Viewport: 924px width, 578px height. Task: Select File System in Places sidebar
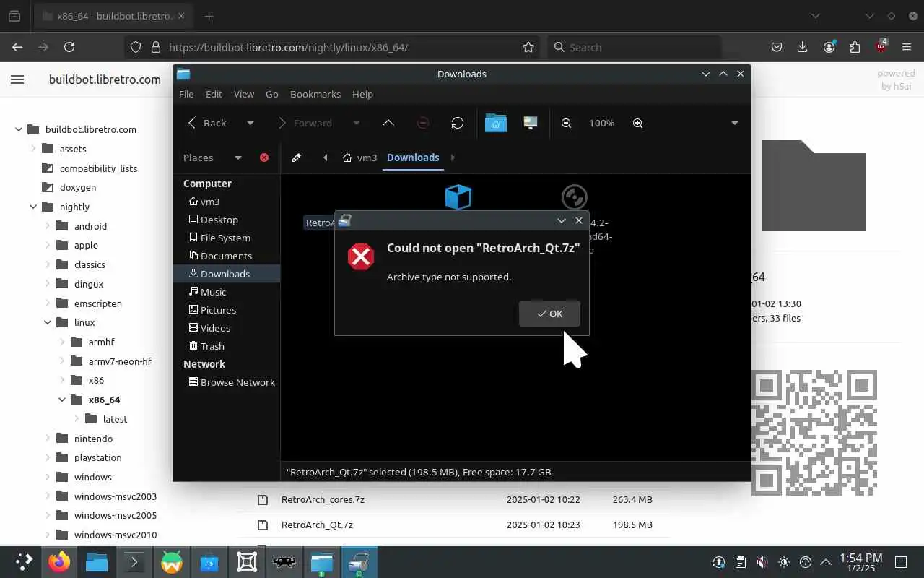tap(226, 238)
